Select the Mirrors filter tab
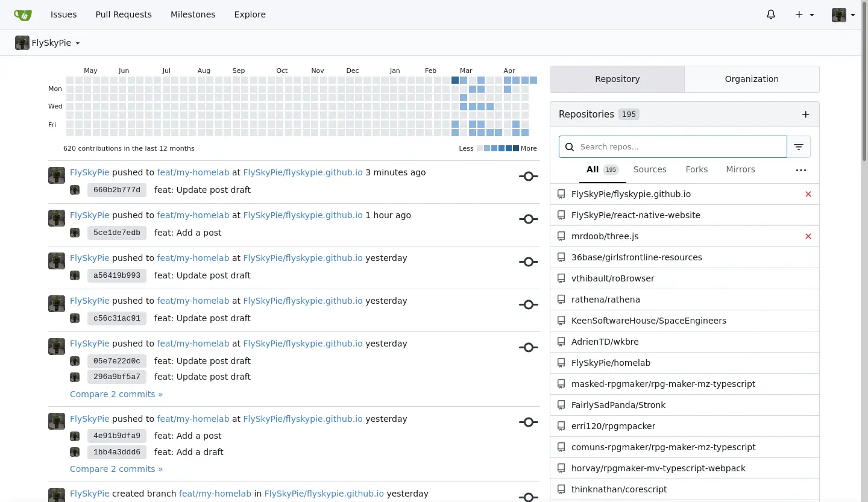This screenshot has height=502, width=868. (x=741, y=170)
